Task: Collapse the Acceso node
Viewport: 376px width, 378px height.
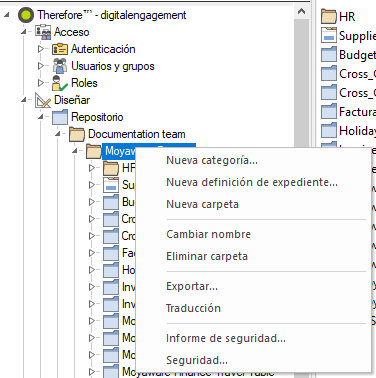Action: tap(24, 32)
